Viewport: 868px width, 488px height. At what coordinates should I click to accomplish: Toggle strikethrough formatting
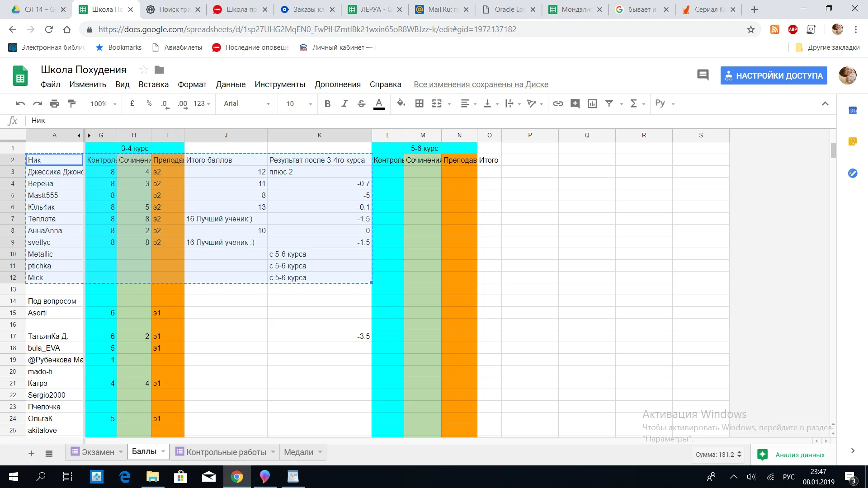(x=361, y=103)
